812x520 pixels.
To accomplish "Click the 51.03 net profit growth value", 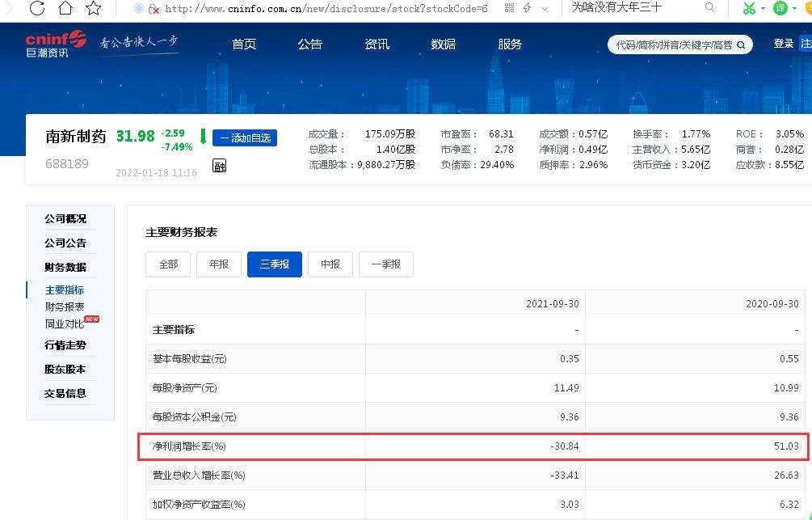I will click(787, 446).
